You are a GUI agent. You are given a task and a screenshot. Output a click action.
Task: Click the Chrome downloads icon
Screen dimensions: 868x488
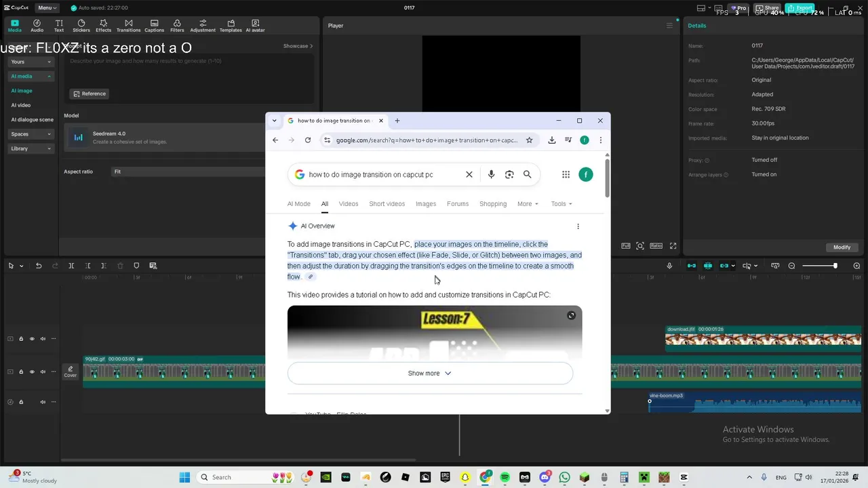552,140
